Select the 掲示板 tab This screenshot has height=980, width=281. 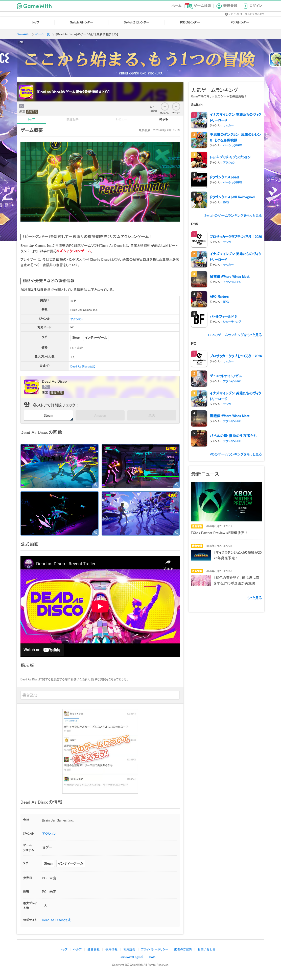tap(164, 119)
